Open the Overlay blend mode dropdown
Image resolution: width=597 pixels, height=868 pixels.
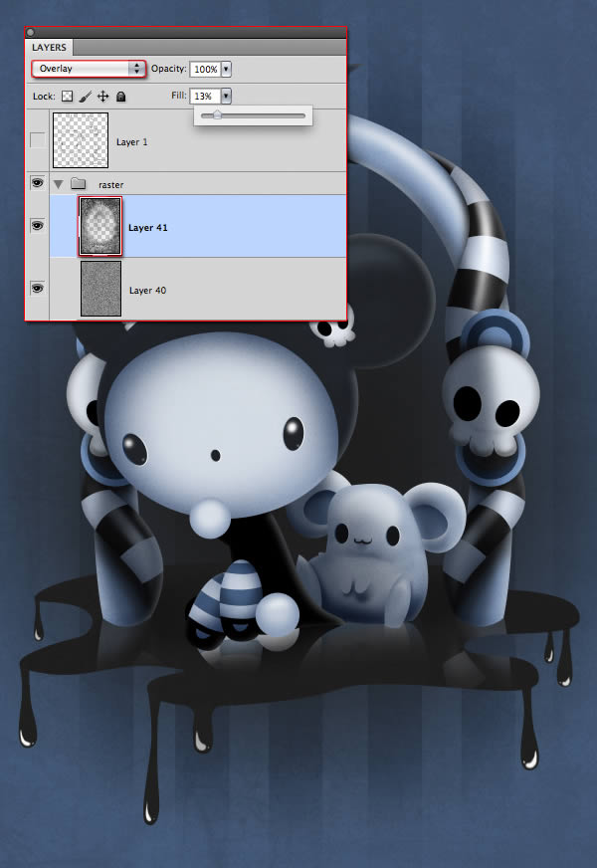[x=89, y=69]
